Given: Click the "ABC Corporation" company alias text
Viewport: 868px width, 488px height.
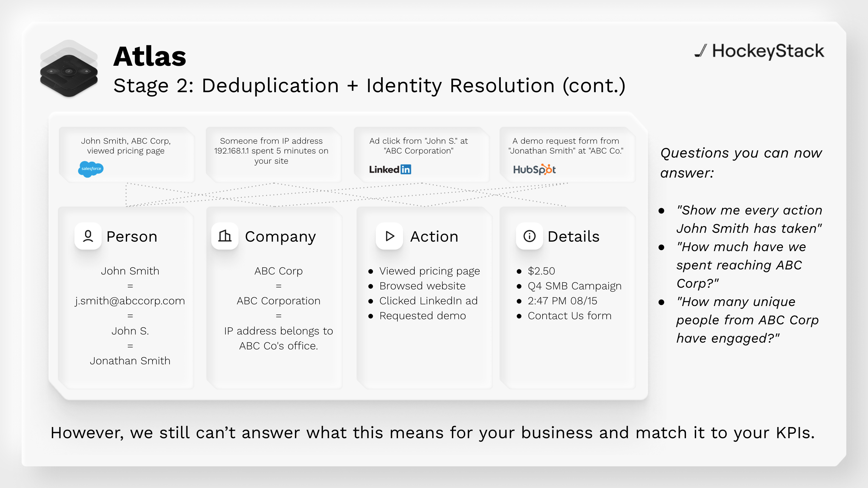Looking at the screenshot, I should pyautogui.click(x=278, y=301).
